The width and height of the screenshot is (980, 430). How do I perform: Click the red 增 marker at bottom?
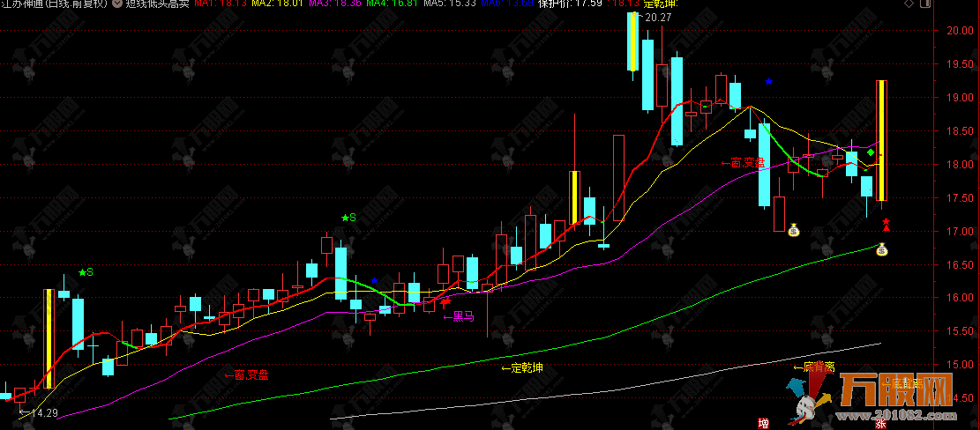pos(763,424)
